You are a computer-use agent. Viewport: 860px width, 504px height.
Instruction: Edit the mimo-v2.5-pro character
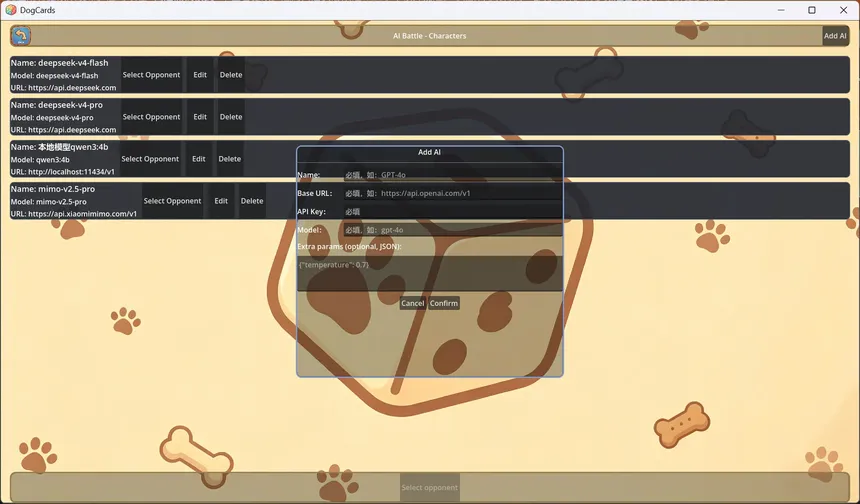[x=221, y=201]
